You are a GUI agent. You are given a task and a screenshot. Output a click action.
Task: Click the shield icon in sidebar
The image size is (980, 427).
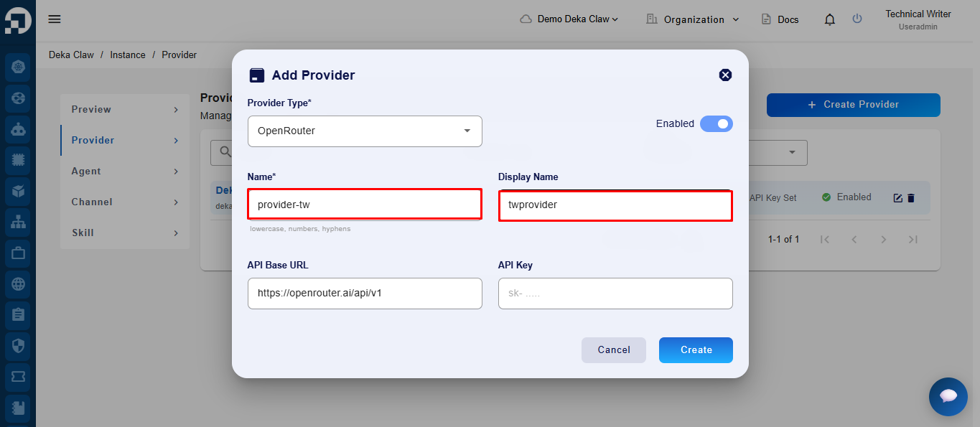18,346
